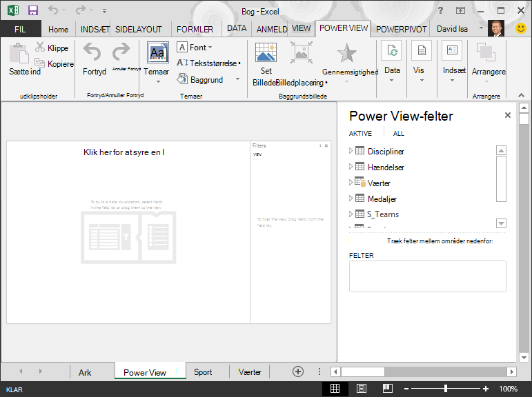Image resolution: width=532 pixels, height=397 pixels.
Task: Open the Customize Quick Access Toolbar arrow
Action: 104,11
